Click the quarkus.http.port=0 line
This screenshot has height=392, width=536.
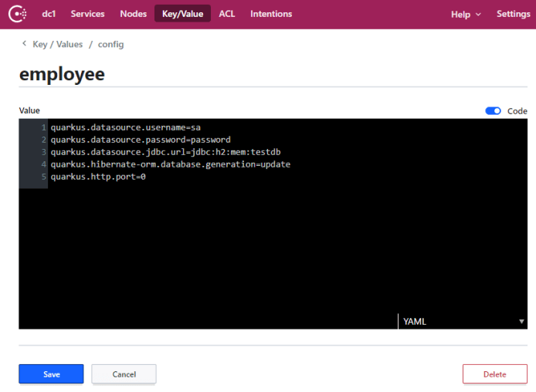[x=98, y=177]
